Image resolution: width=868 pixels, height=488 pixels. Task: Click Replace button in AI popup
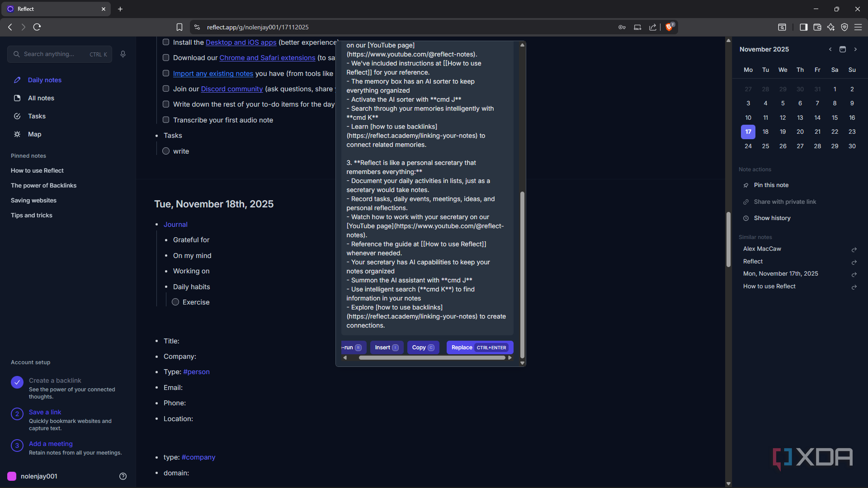[x=480, y=347]
